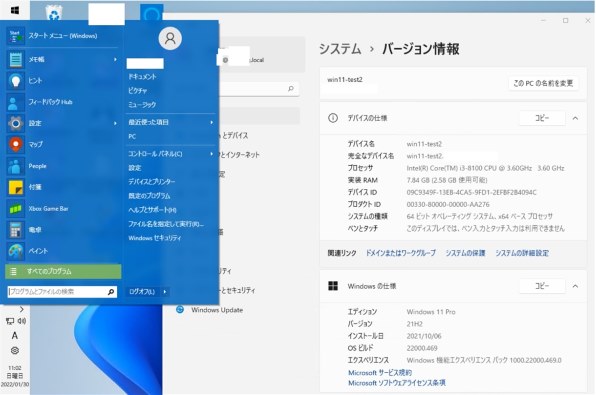Open ヘルプとサポート menu entry
Image resolution: width=596 pixels, height=395 pixels.
click(x=152, y=210)
